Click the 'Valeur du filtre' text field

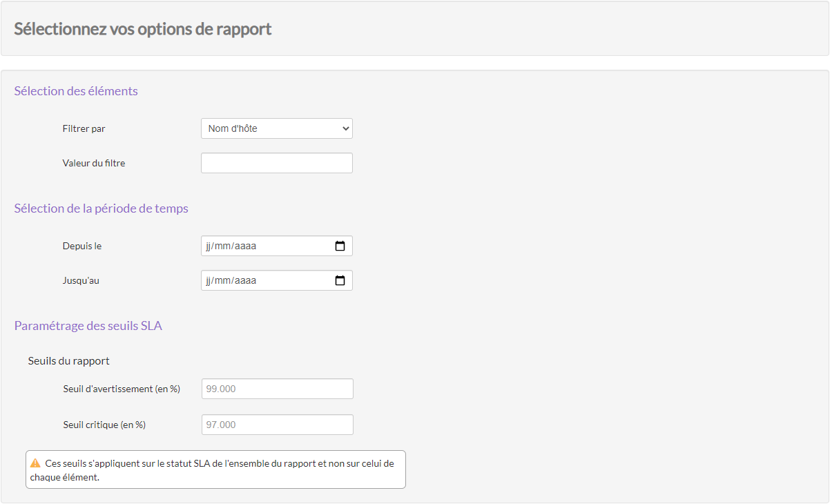point(276,163)
